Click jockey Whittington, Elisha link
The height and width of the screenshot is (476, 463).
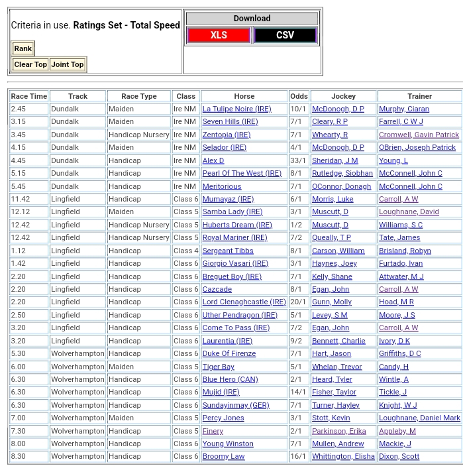pyautogui.click(x=342, y=457)
